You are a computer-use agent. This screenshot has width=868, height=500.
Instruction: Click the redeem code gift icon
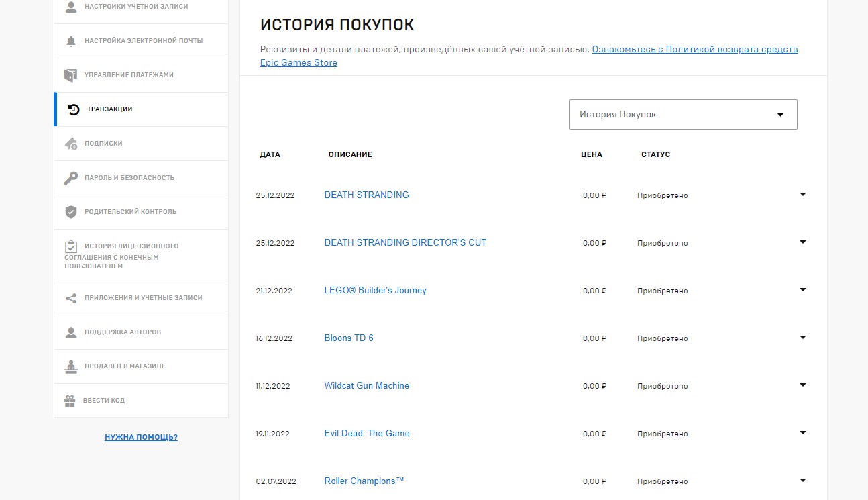click(x=70, y=401)
